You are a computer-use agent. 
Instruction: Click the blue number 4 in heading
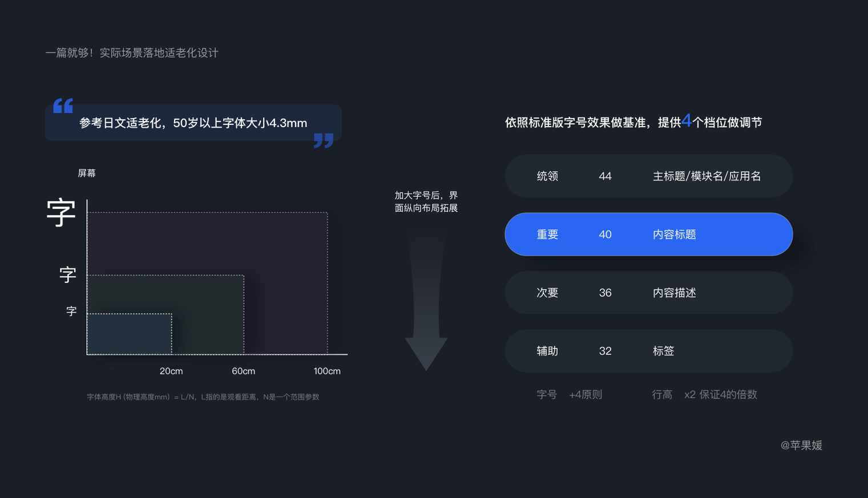coord(687,120)
